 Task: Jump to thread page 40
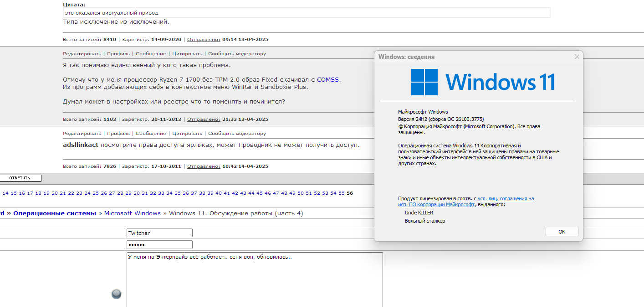[x=219, y=193]
